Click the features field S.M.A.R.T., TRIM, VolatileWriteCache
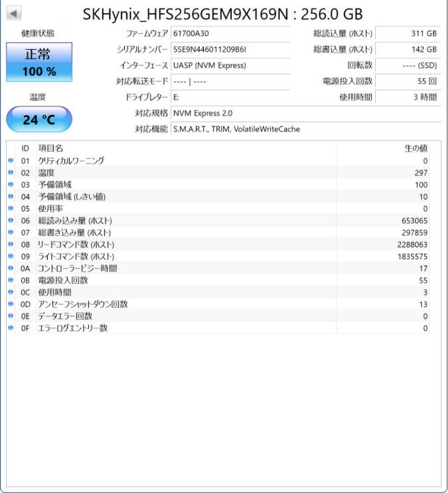Image resolution: width=448 pixels, height=493 pixels. click(x=306, y=129)
